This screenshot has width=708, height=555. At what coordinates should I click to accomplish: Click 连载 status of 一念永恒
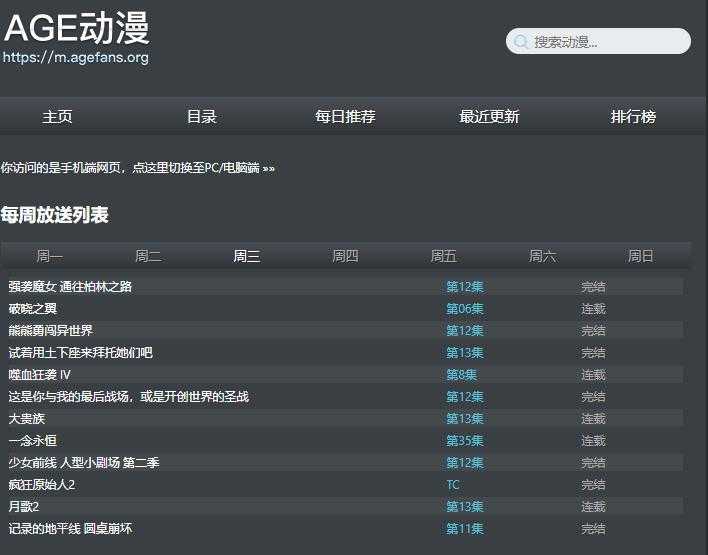593,441
